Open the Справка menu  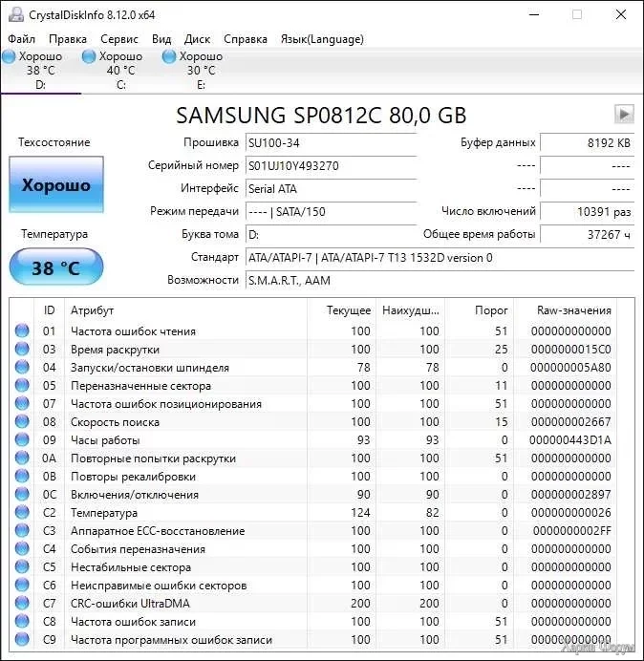coord(245,39)
